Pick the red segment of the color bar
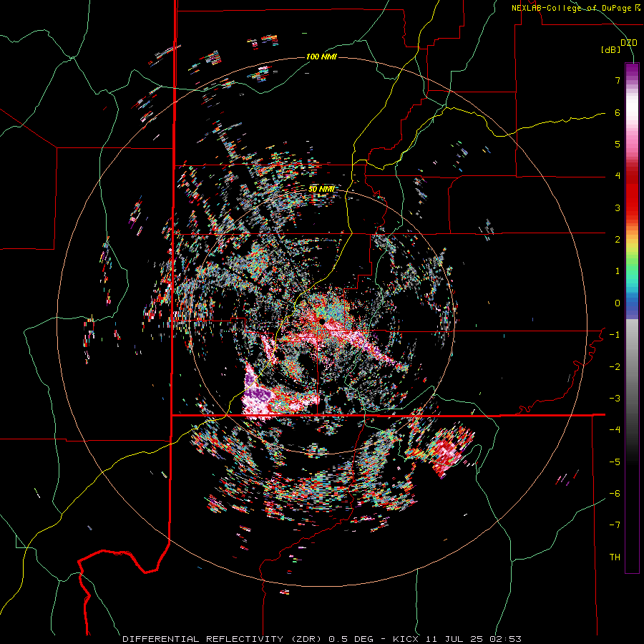Image resolution: width=644 pixels, height=644 pixels. tap(632, 193)
